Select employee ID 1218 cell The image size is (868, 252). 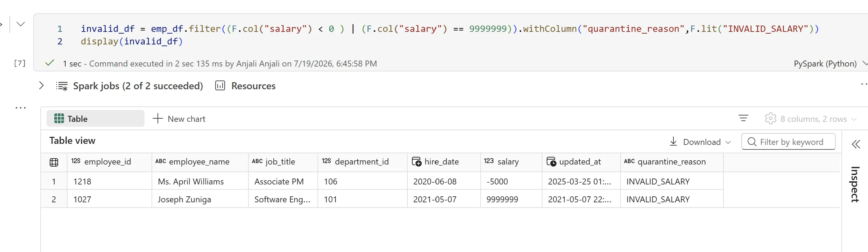pos(110,181)
